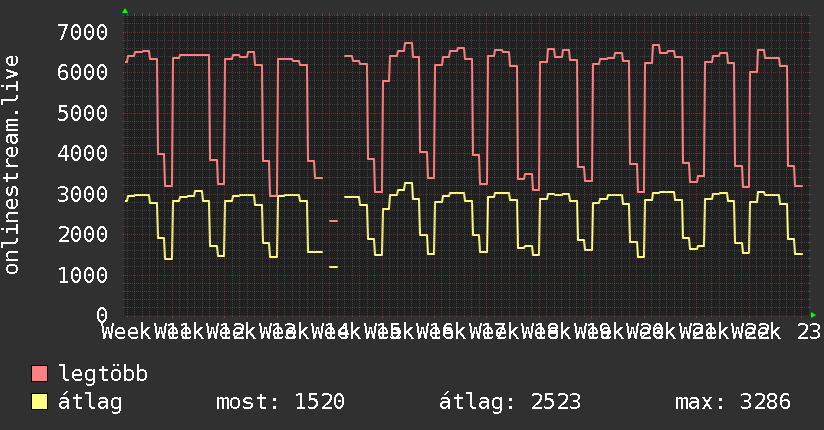Viewport: 824px width, 430px height.
Task: Click the isolated short yellow data segment
Action: [333, 267]
